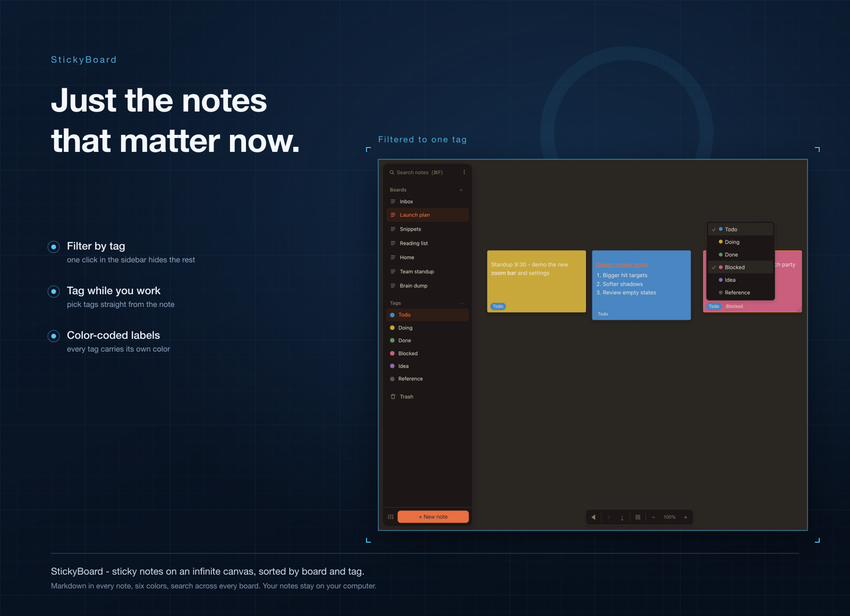Image resolution: width=850 pixels, height=616 pixels.
Task: Click the Todo tag chip on the blue note
Action: pos(603,314)
